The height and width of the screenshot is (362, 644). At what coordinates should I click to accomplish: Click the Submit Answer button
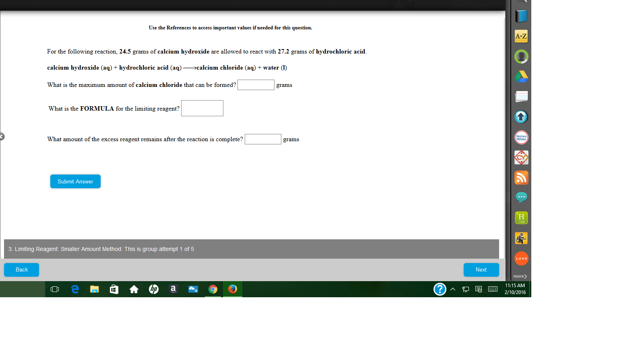[75, 181]
